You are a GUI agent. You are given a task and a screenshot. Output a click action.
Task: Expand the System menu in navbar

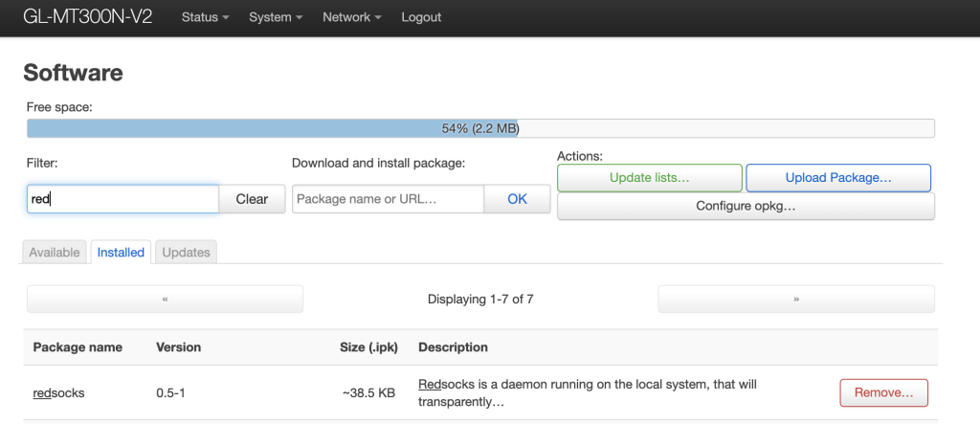pyautogui.click(x=276, y=17)
